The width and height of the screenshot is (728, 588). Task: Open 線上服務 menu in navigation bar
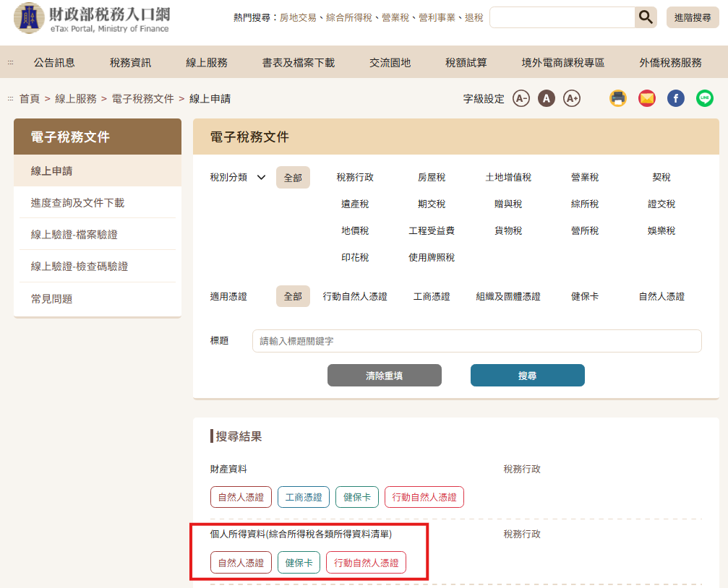(x=207, y=63)
